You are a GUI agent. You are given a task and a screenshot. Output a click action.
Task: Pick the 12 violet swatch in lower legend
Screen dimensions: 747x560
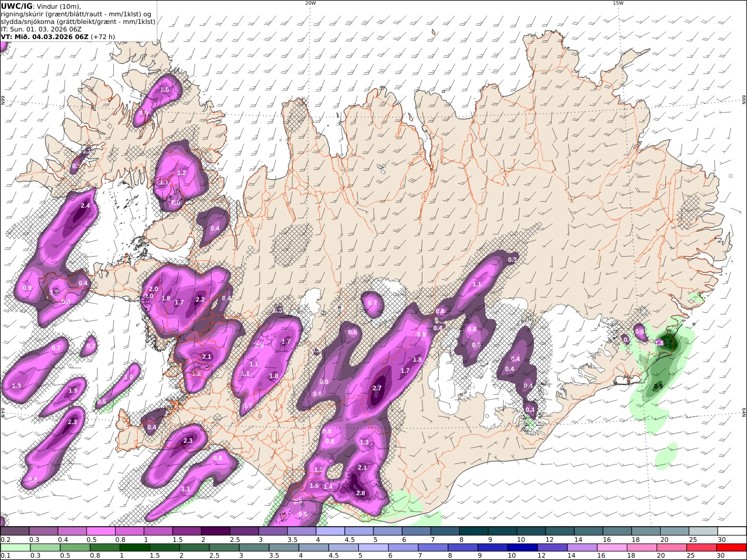tap(552, 548)
